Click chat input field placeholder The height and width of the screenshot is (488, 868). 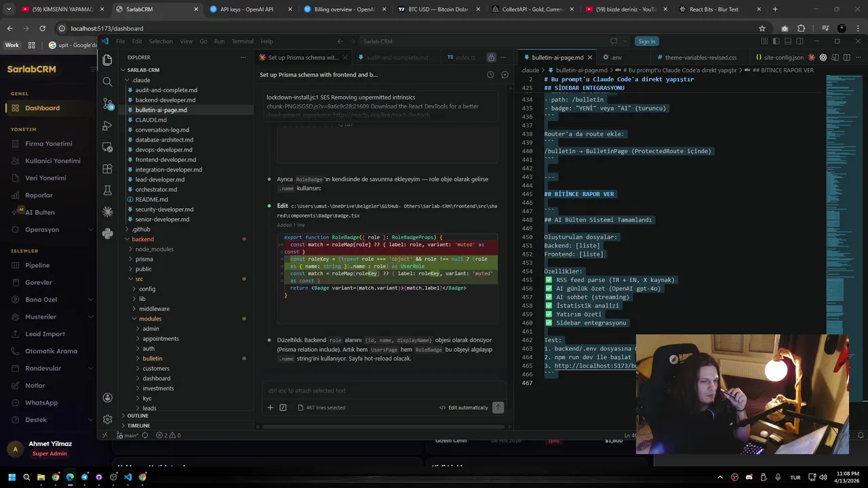click(x=383, y=390)
